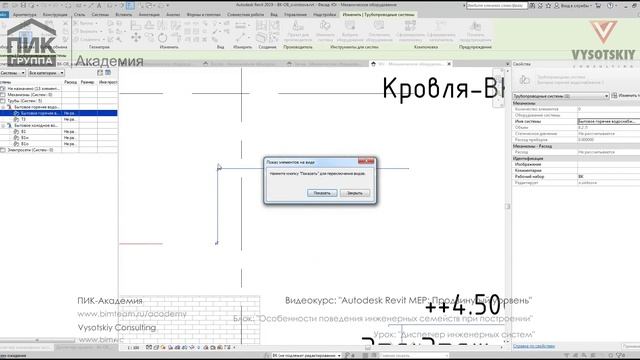Viewport: 640px width, 360px height.
Task: Click the highlighted thin lines icon in Quick Access Toolbar
Action: coord(130,6)
